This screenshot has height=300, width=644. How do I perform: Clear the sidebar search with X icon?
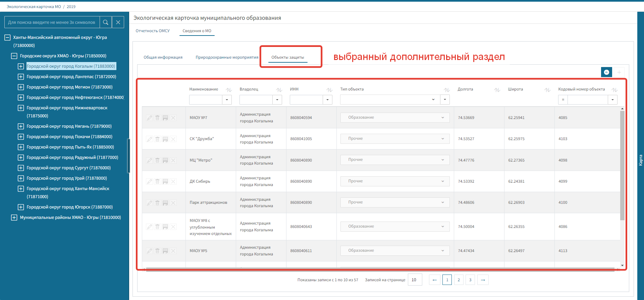point(118,22)
